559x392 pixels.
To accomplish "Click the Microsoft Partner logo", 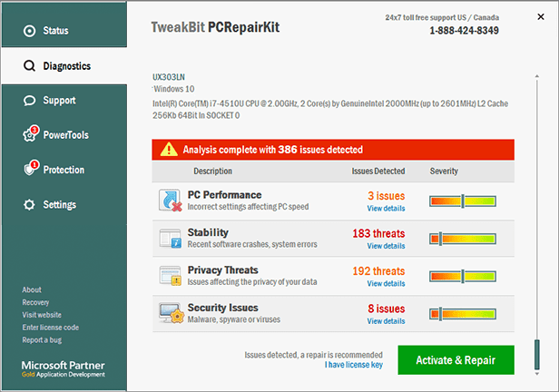I will (x=64, y=368).
